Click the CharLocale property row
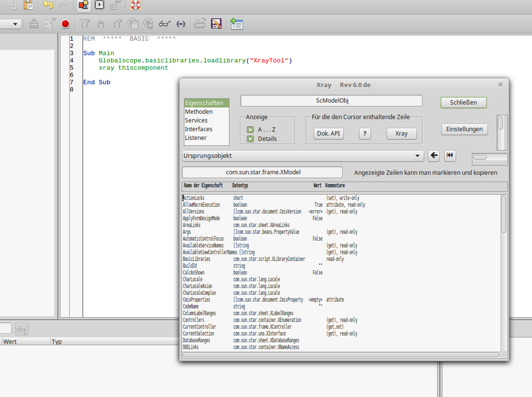Viewport: 532px width, 397px height. (x=341, y=280)
